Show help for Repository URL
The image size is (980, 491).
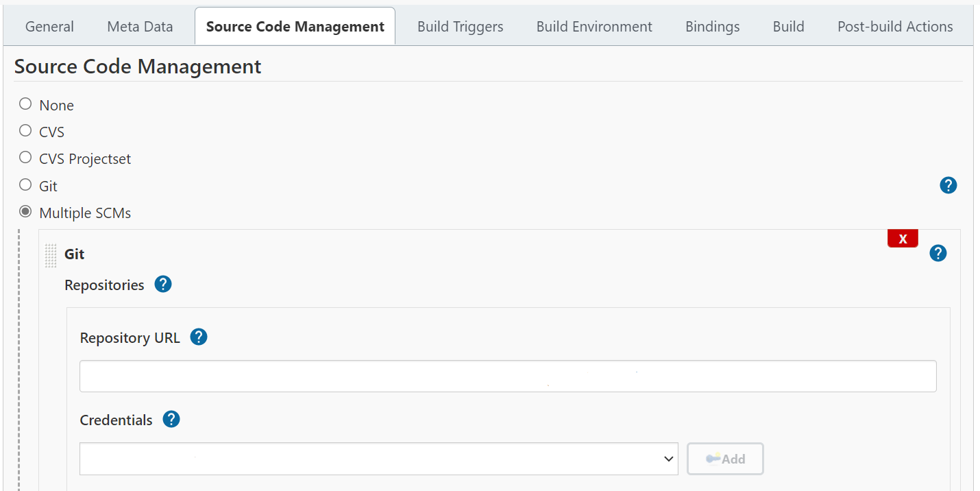point(199,337)
